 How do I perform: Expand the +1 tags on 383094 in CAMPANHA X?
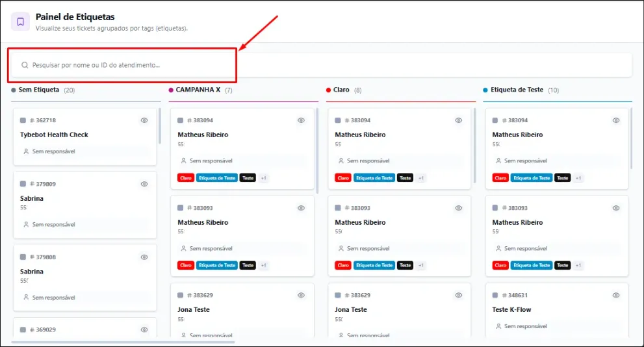(x=264, y=178)
